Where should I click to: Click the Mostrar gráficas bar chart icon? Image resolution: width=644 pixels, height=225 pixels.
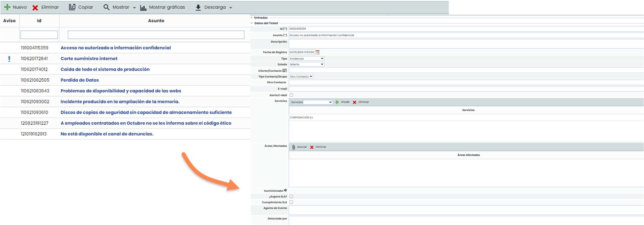point(143,8)
